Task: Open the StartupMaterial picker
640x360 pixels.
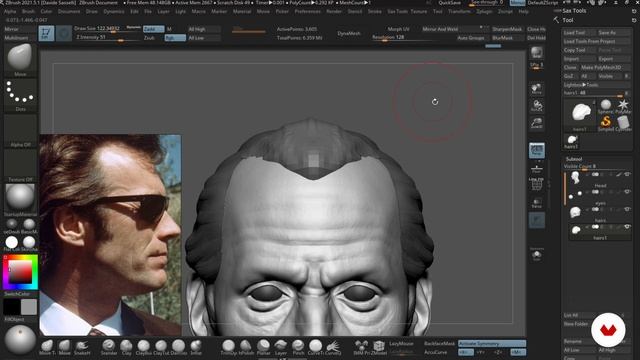Action: [20, 200]
